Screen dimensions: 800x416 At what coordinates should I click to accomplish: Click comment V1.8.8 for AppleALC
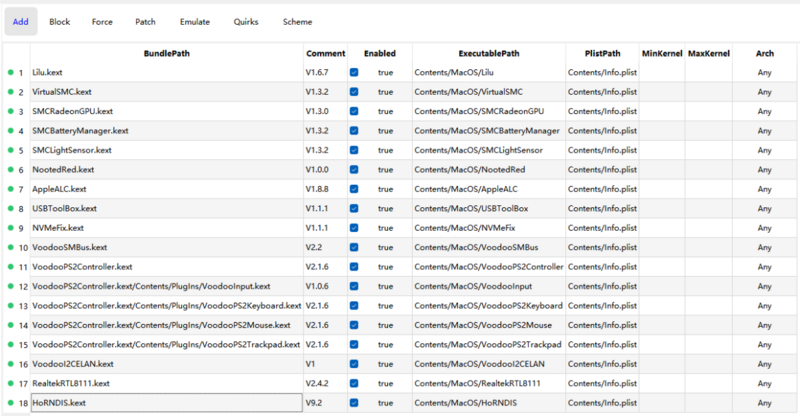326,189
